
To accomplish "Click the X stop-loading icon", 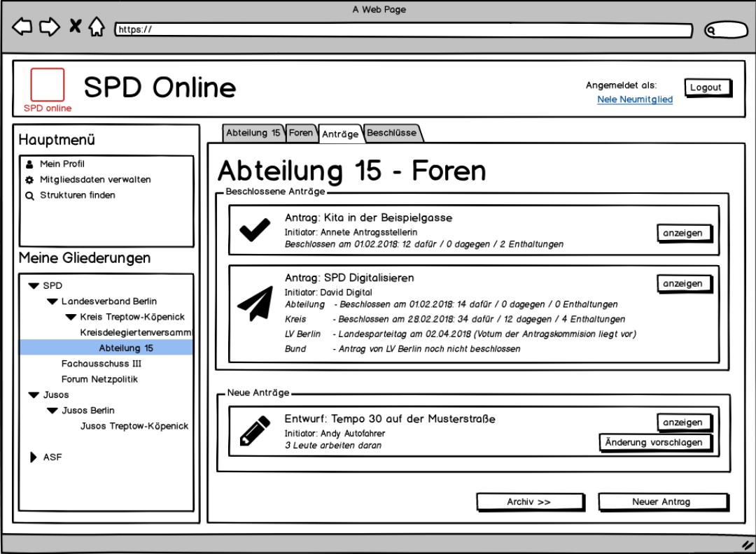I will (75, 26).
